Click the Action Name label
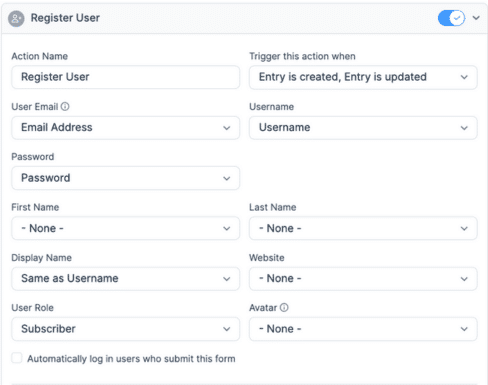Screen dimensions: 488x385 40,56
